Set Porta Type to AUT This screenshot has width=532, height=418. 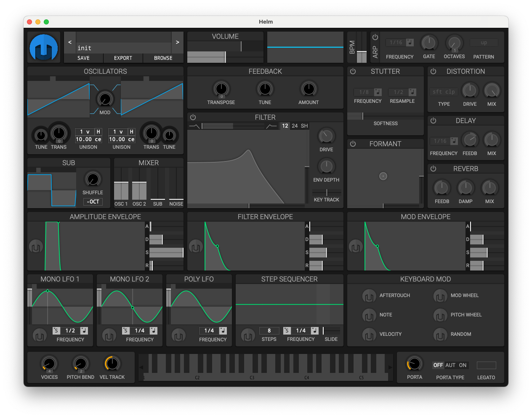point(450,365)
